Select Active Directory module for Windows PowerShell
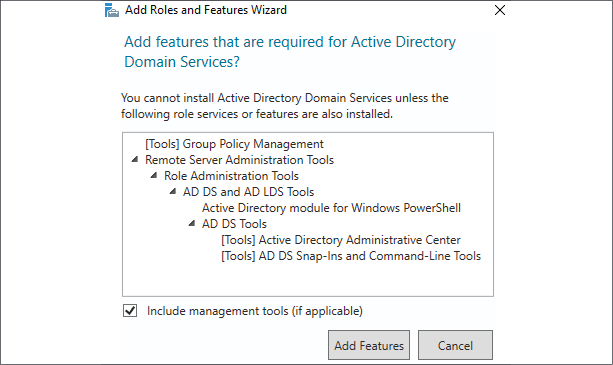The width and height of the screenshot is (613, 365). pos(331,208)
